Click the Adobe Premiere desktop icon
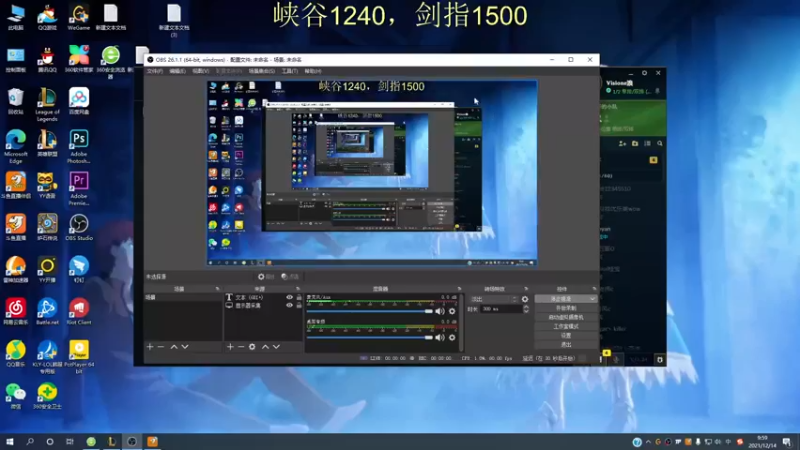Image resolution: width=800 pixels, height=450 pixels. click(x=79, y=189)
